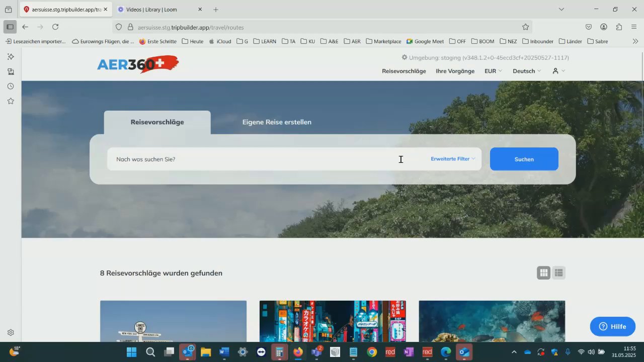644x362 pixels.
Task: Open Reisevorschläge in the top navigation
Action: 404,71
